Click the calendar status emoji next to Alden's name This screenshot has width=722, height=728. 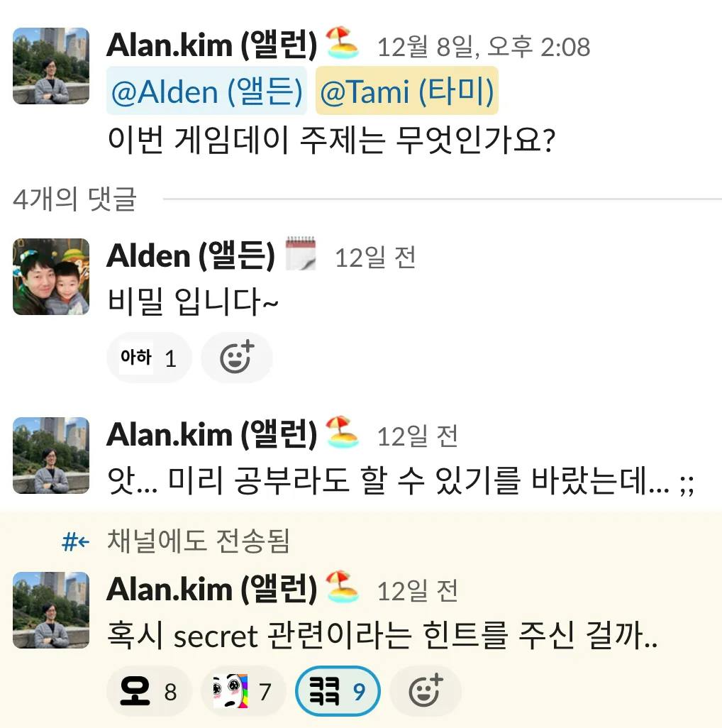pyautogui.click(x=300, y=253)
